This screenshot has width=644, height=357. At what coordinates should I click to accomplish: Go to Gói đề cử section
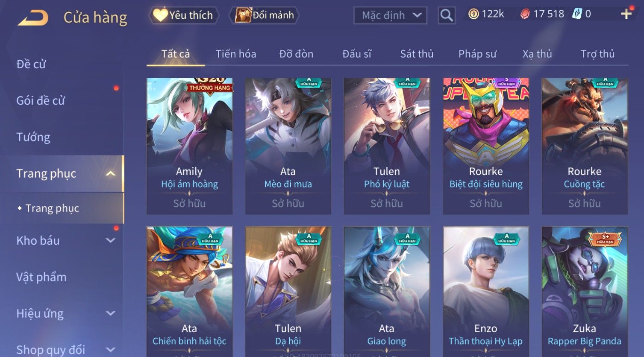pyautogui.click(x=41, y=101)
